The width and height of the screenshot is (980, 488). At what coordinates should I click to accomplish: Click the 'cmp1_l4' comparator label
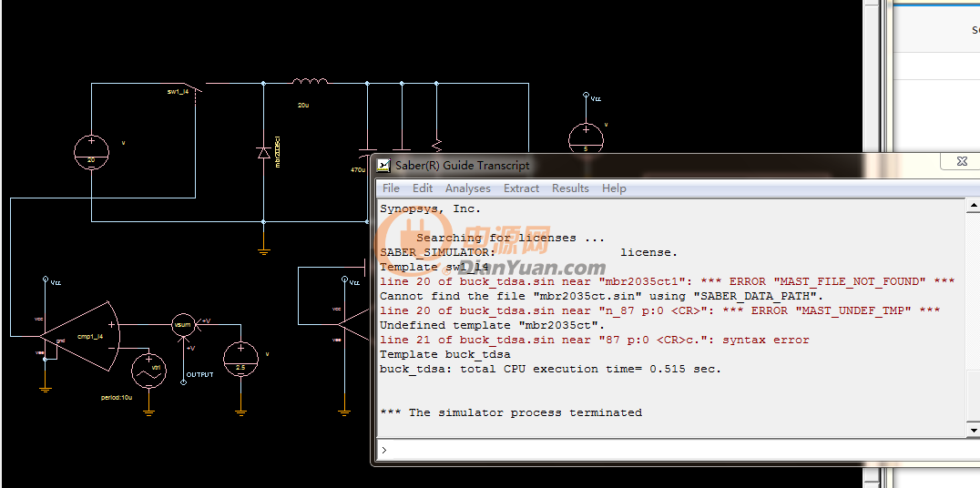point(91,337)
